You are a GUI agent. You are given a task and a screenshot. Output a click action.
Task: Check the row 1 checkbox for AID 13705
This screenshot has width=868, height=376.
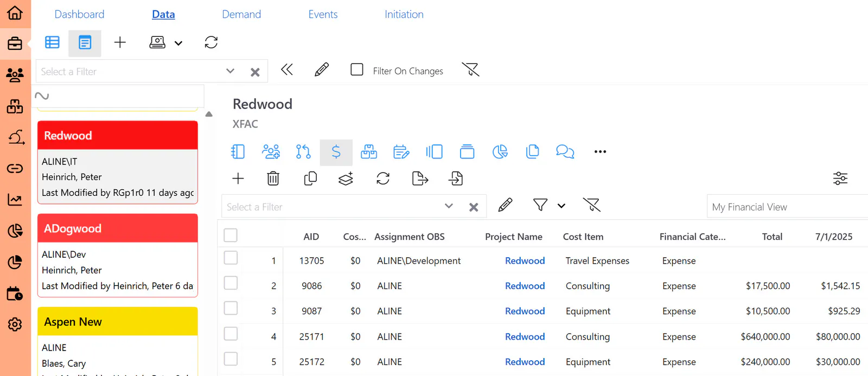point(231,258)
